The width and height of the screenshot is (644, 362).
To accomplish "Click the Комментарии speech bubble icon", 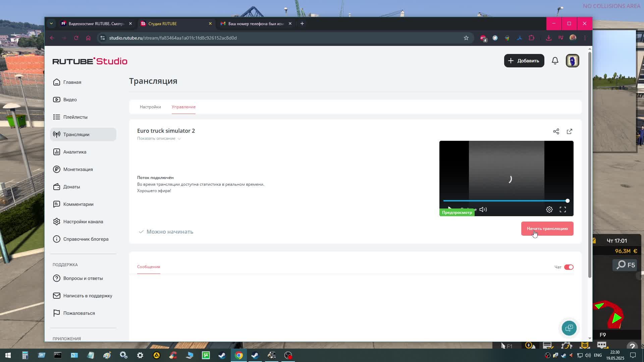I will pyautogui.click(x=57, y=204).
